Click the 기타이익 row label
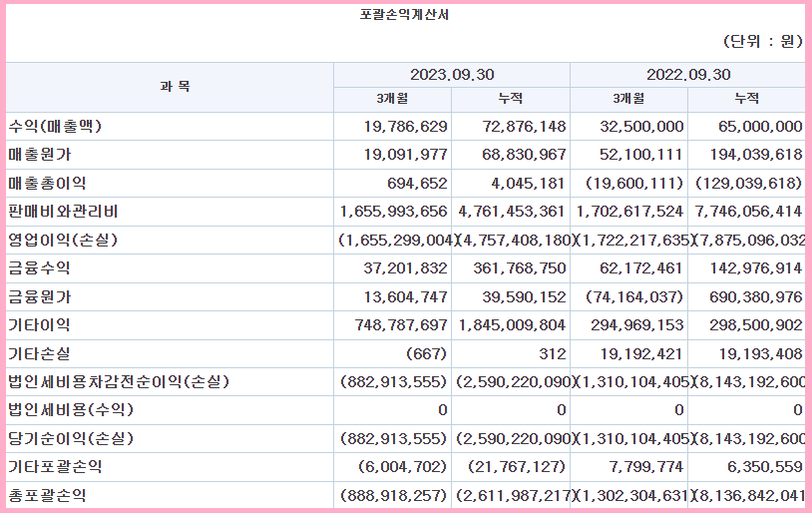This screenshot has width=812, height=513. tap(39, 325)
